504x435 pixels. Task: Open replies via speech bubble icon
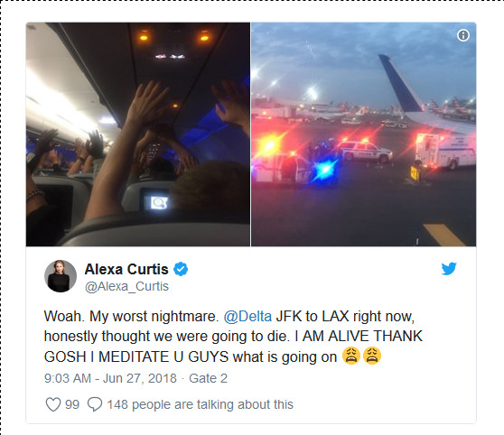pos(95,404)
